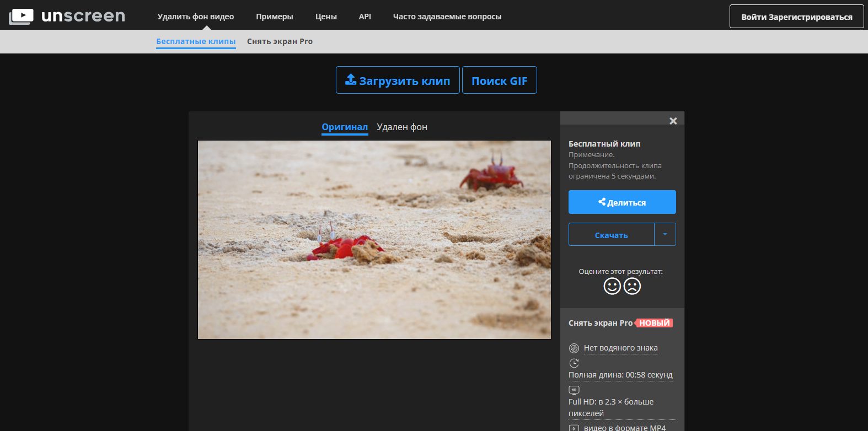Close the side panel with X icon
Screen dimensions: 868x431
673,121
